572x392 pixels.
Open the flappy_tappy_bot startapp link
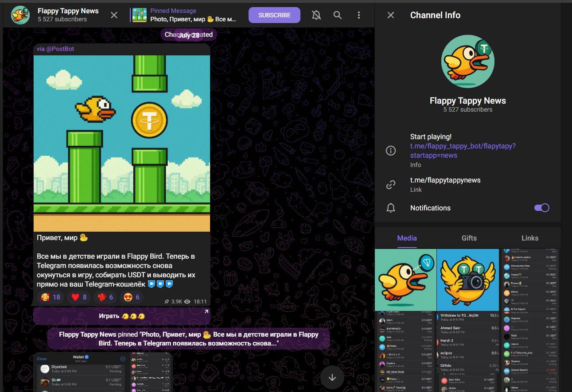[463, 151]
